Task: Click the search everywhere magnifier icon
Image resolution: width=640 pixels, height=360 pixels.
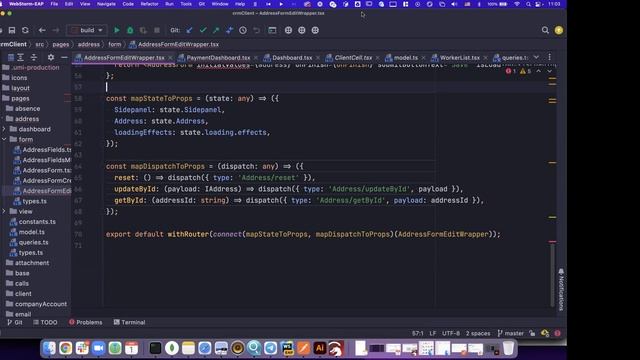Action: click(545, 30)
